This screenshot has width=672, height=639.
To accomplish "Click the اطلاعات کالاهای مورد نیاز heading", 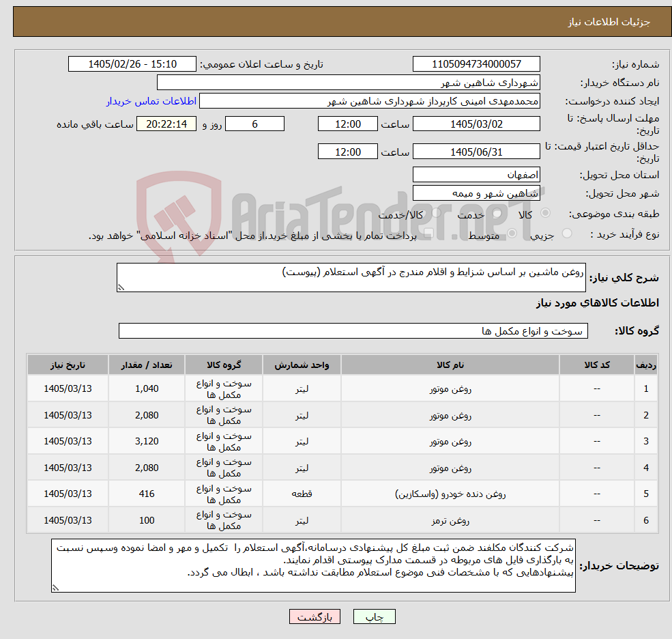I will pos(598,303).
